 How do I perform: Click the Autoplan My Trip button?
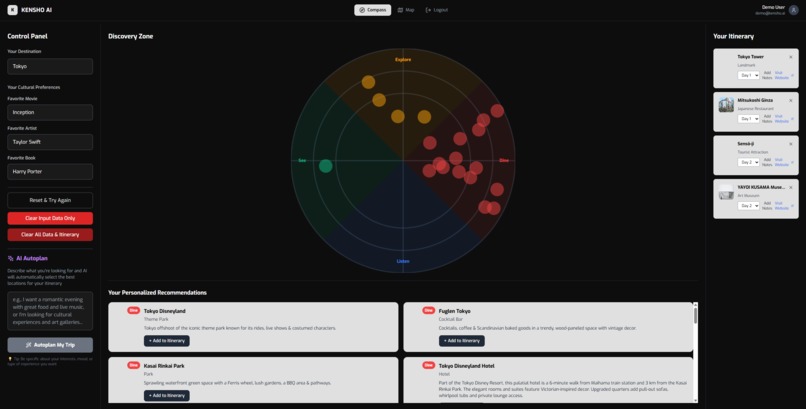pyautogui.click(x=50, y=345)
